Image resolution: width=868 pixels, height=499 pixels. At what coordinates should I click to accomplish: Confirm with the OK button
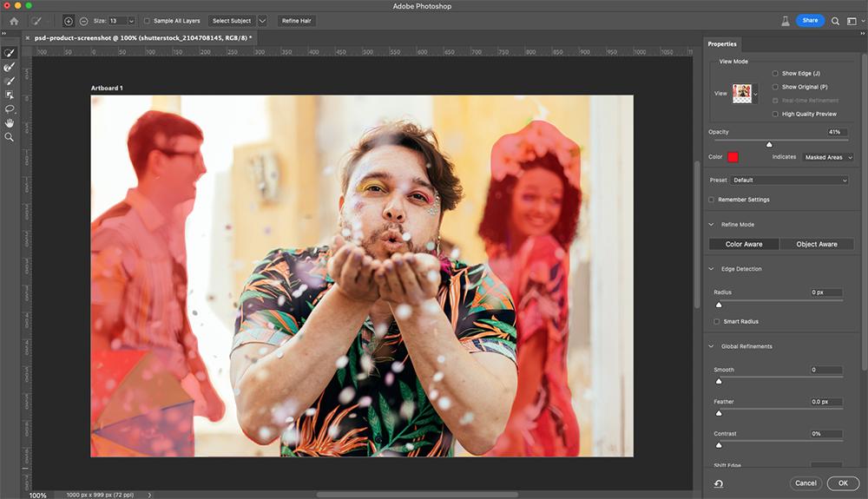(843, 483)
